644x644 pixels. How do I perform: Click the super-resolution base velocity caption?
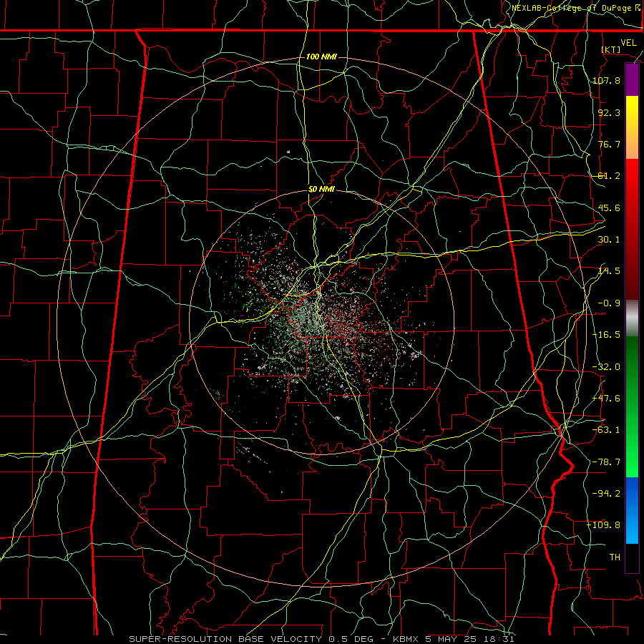pyautogui.click(x=321, y=639)
